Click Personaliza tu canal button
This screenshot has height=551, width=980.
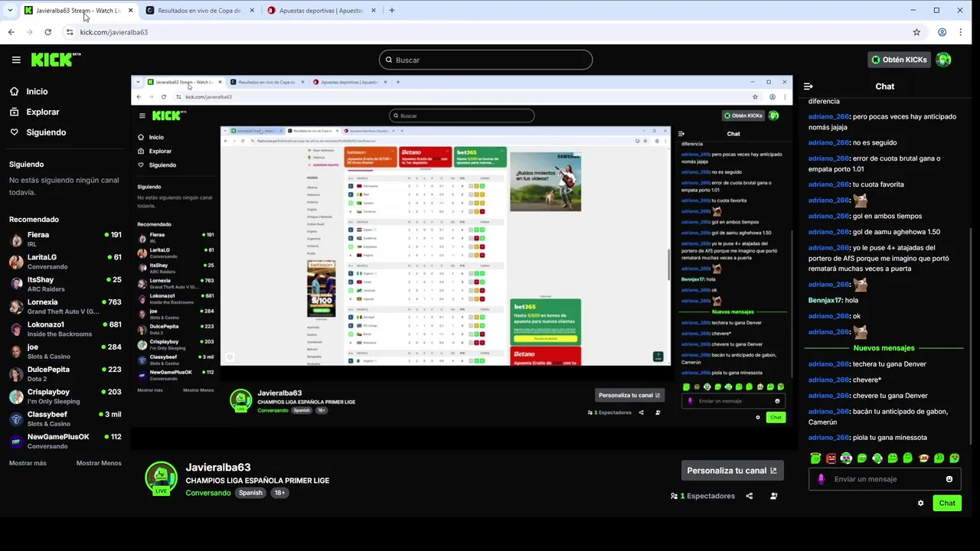tap(731, 471)
